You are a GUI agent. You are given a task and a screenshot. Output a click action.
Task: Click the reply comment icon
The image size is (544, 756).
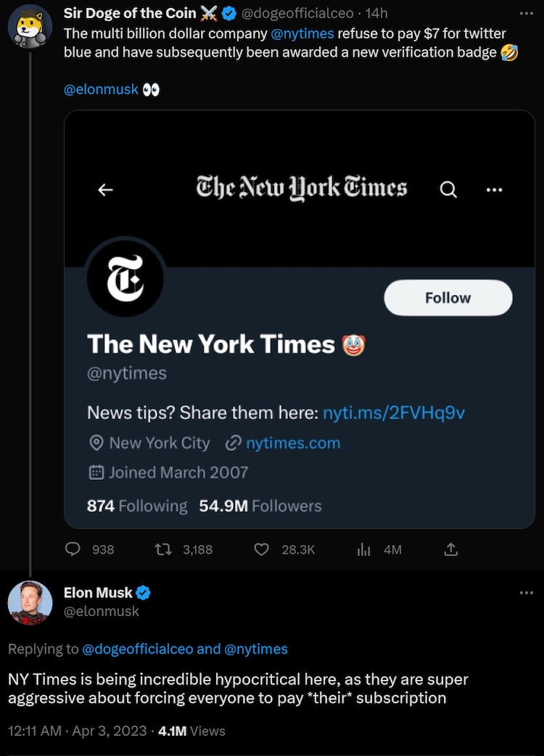73,549
